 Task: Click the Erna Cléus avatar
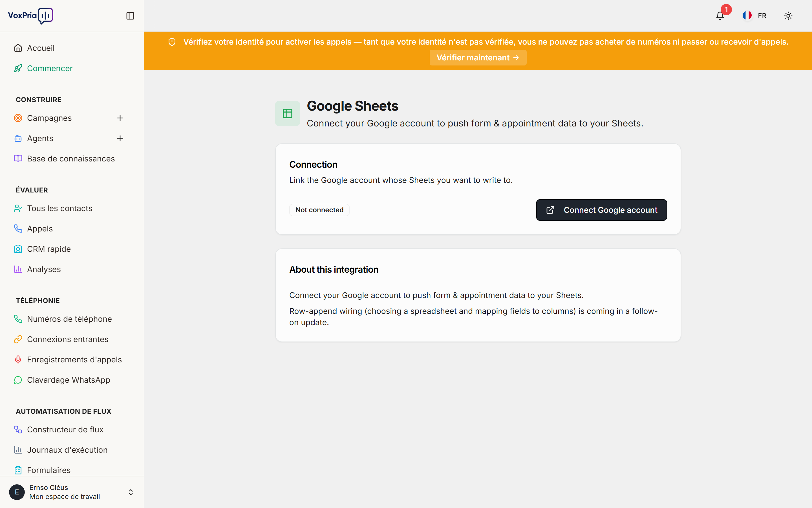[x=17, y=492]
